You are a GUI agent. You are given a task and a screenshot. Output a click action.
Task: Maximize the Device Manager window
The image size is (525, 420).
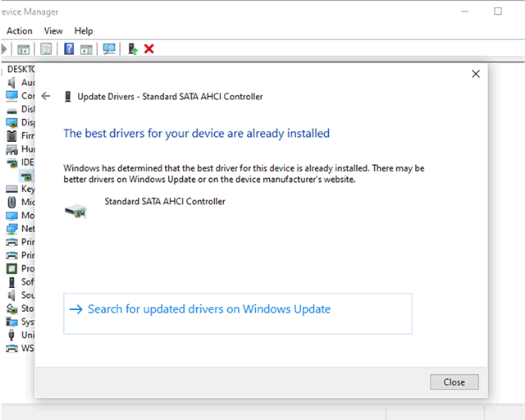pos(498,11)
